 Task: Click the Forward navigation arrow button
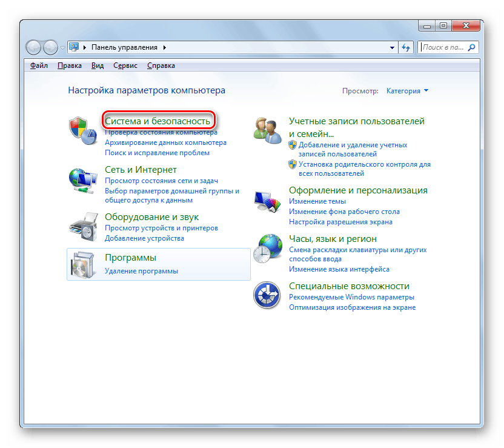click(50, 48)
